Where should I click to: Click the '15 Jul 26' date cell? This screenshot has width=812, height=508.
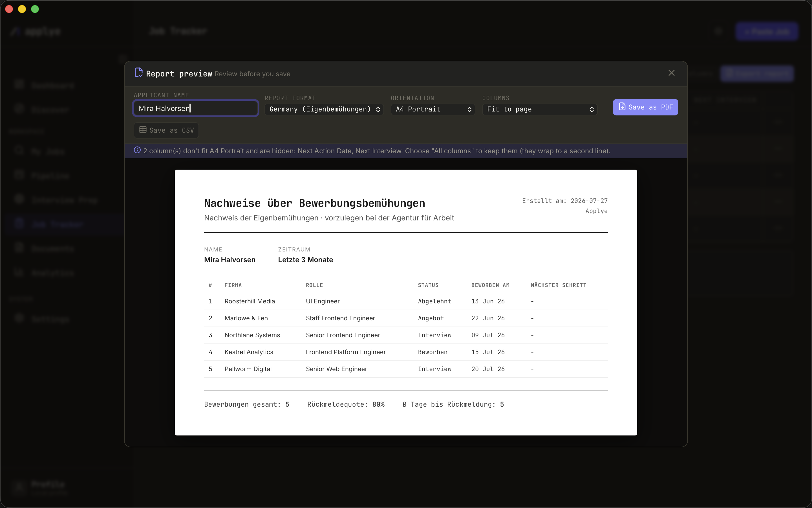[488, 352]
